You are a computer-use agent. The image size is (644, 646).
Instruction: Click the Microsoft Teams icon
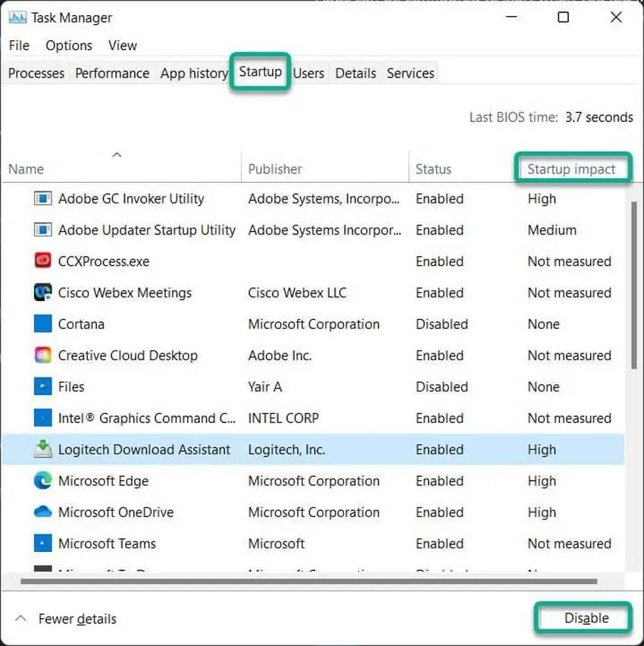click(x=43, y=544)
